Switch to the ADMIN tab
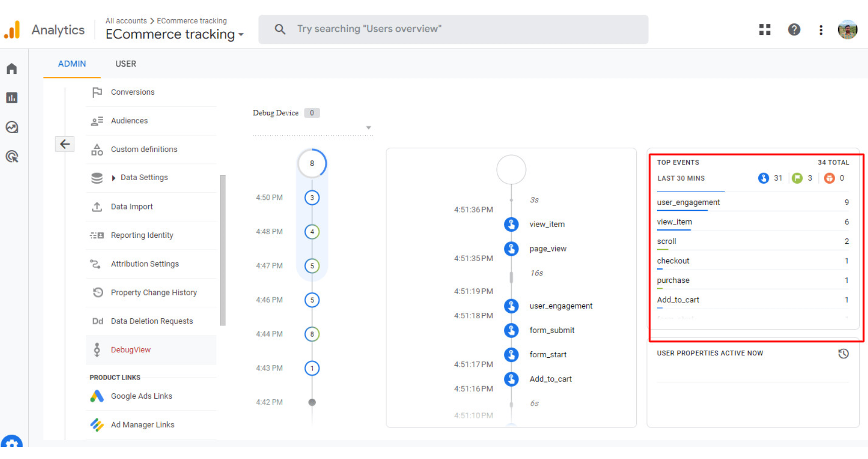 point(72,64)
